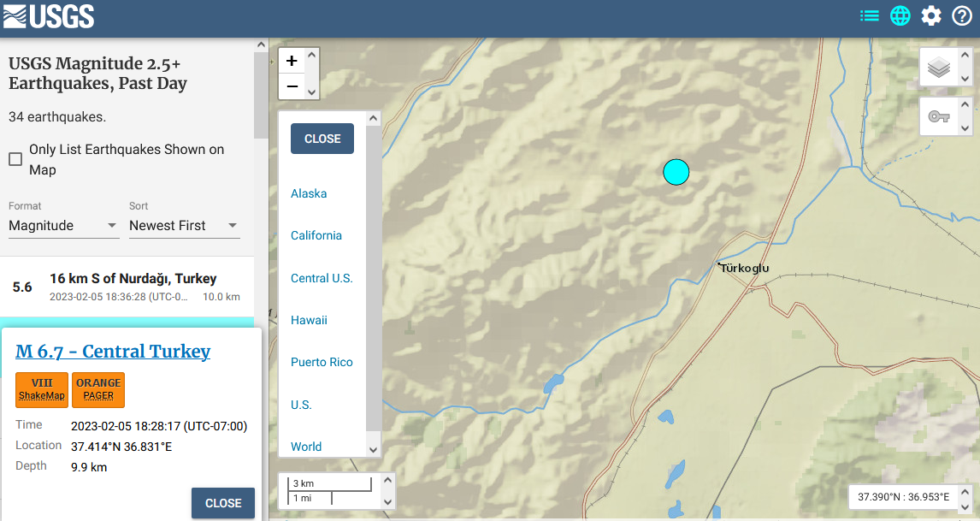This screenshot has width=980, height=521.
Task: Open the USGS home logo
Action: click(49, 16)
